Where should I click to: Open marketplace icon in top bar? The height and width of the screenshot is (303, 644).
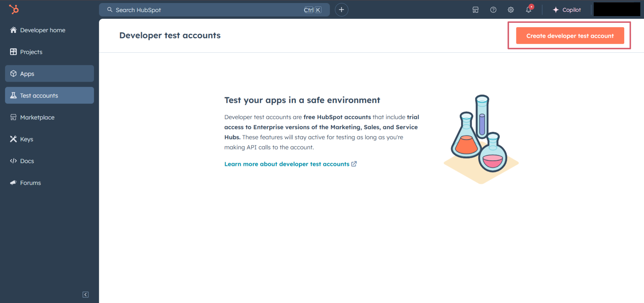475,10
